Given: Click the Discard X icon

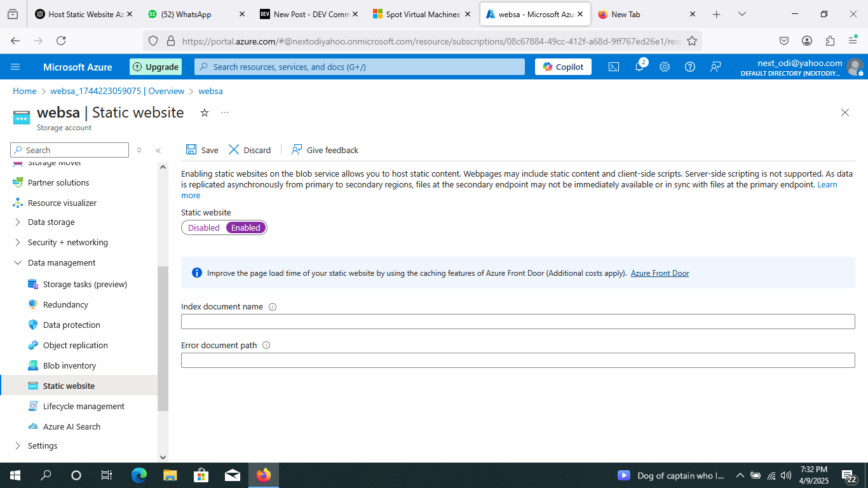Looking at the screenshot, I should [x=234, y=149].
